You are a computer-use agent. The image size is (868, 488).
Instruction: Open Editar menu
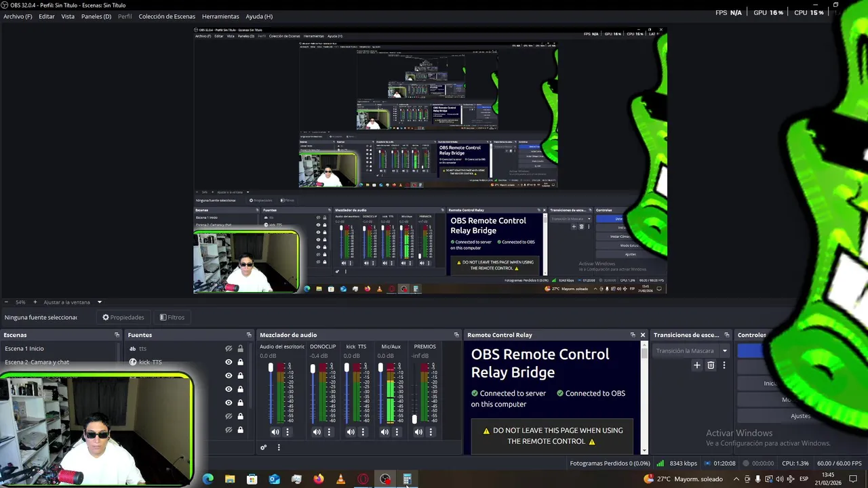47,16
